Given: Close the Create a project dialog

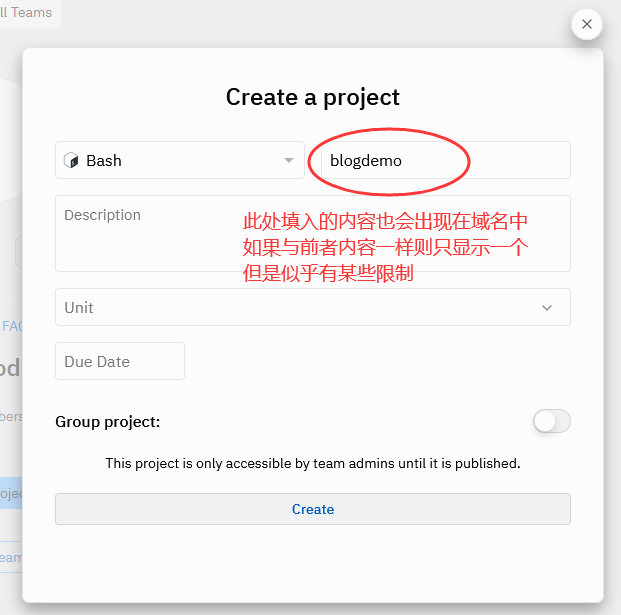Looking at the screenshot, I should click(587, 24).
